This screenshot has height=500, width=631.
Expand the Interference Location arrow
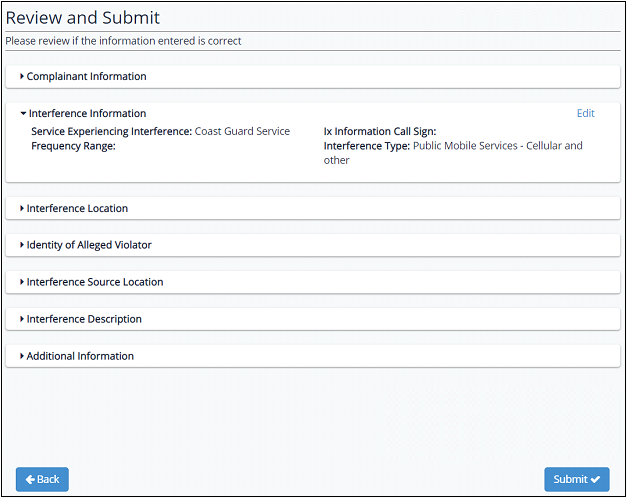coord(22,208)
